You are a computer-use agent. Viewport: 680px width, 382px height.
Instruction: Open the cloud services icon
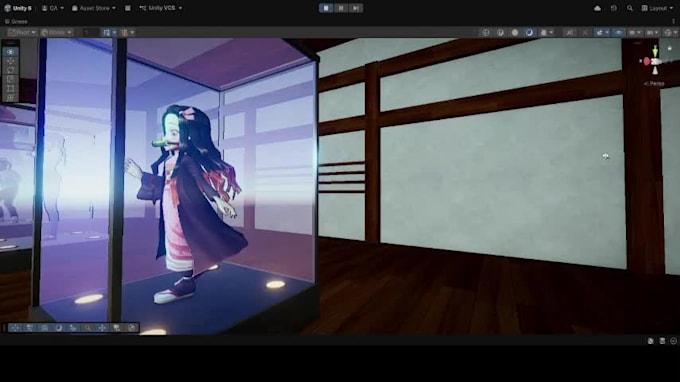point(597,8)
